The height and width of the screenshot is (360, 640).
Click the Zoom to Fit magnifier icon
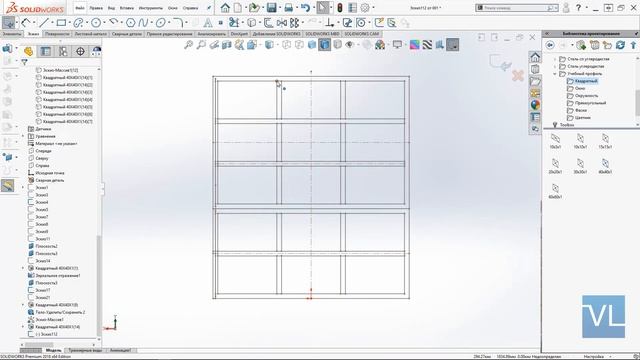click(188, 45)
